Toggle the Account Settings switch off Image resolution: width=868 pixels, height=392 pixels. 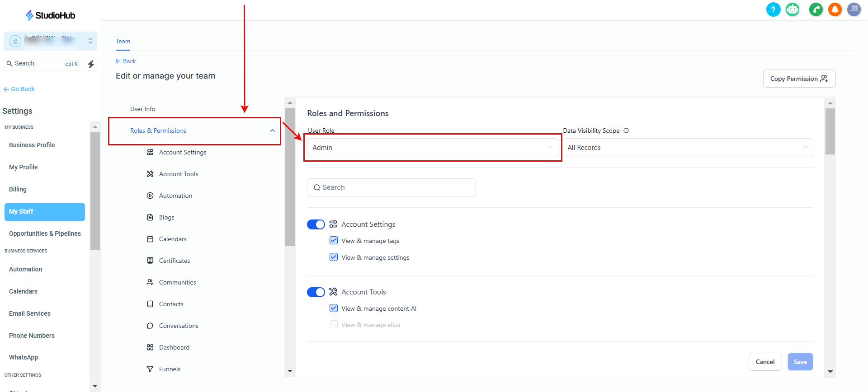coord(316,224)
